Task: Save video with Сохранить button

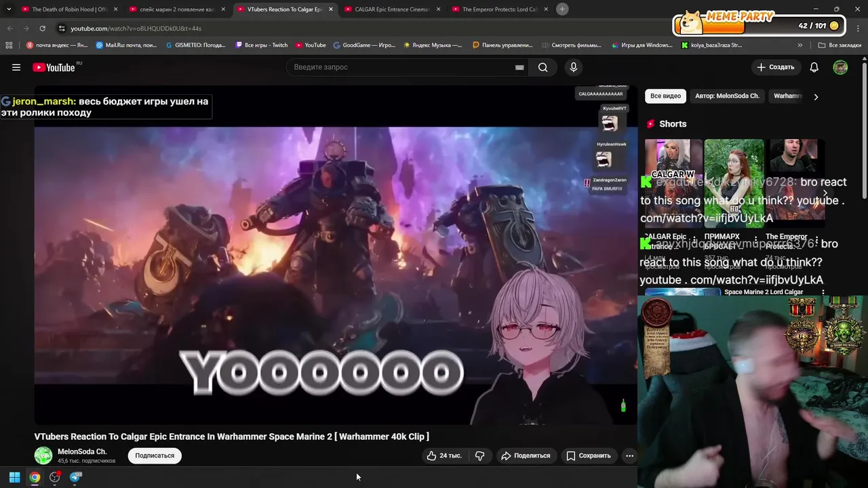Action: [x=589, y=455]
